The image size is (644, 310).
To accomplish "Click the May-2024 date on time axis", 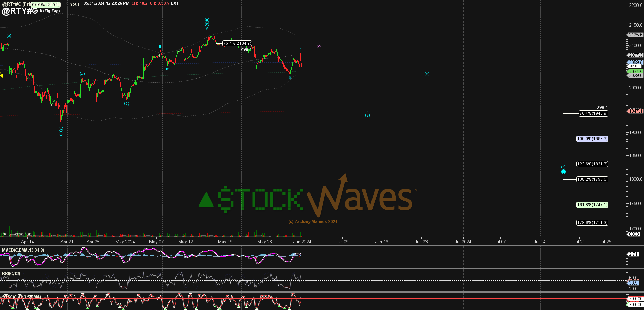I will [x=125, y=242].
